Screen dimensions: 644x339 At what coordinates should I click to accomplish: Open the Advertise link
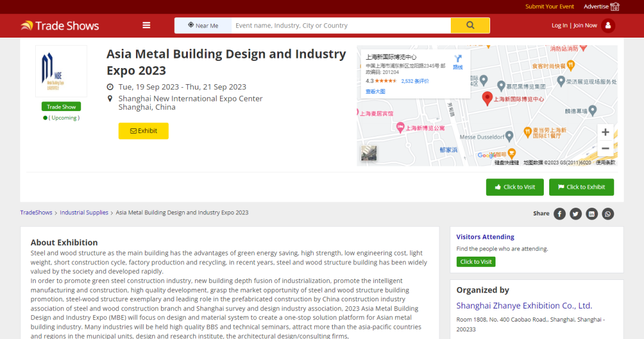(596, 7)
